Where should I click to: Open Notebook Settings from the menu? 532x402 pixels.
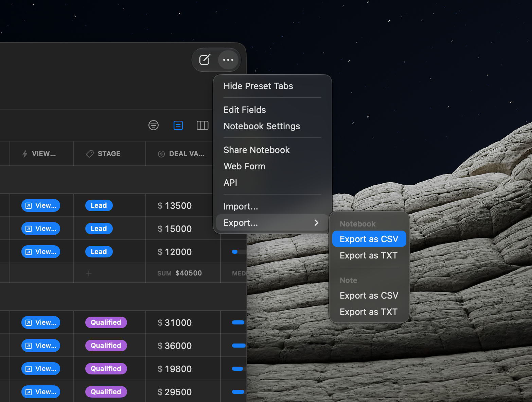tap(272, 126)
